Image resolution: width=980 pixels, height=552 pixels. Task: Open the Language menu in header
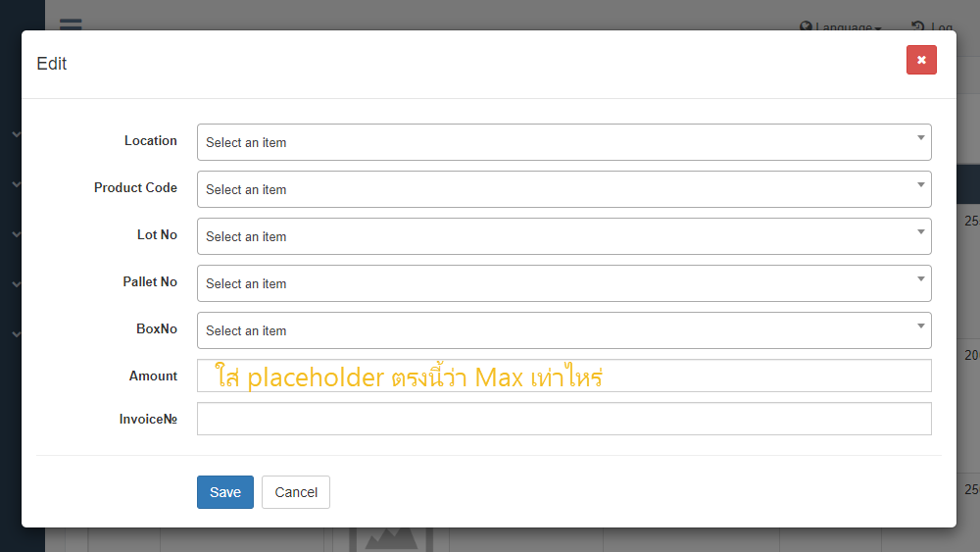841,26
